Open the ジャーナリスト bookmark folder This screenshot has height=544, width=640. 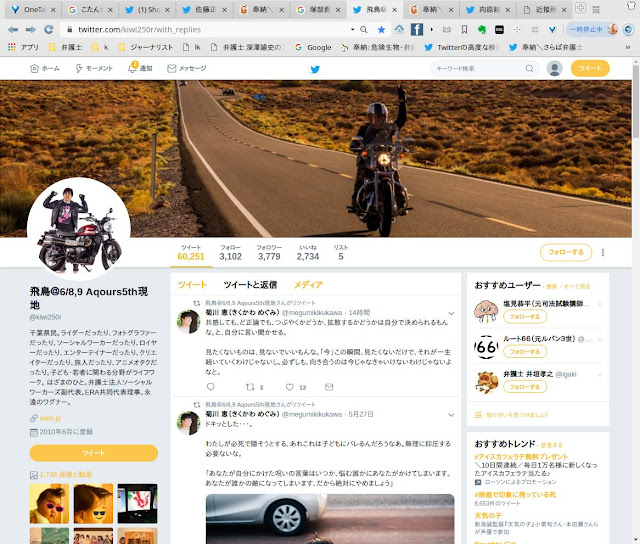[145, 47]
